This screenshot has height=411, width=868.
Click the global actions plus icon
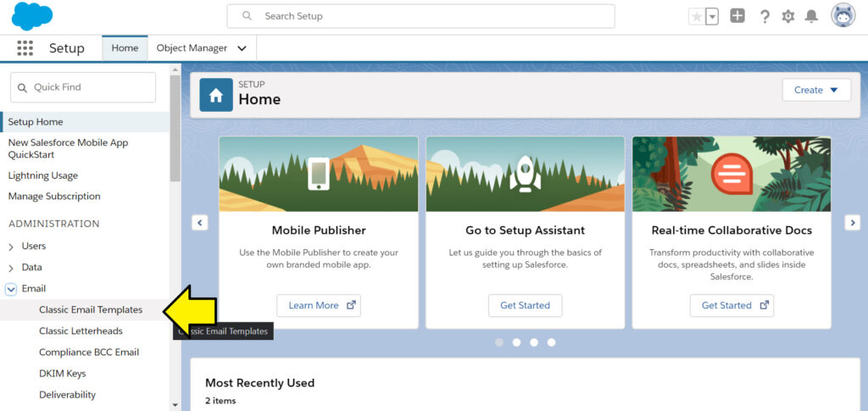737,16
